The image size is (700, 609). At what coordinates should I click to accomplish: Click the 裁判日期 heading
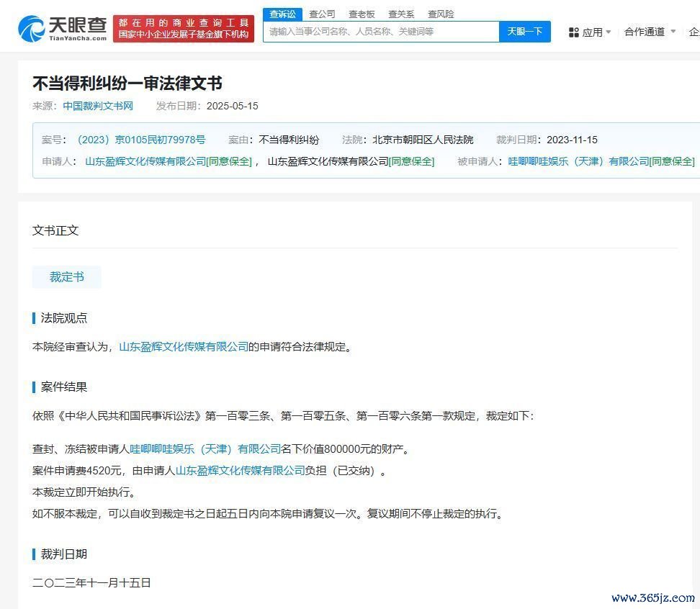pyautogui.click(x=64, y=554)
